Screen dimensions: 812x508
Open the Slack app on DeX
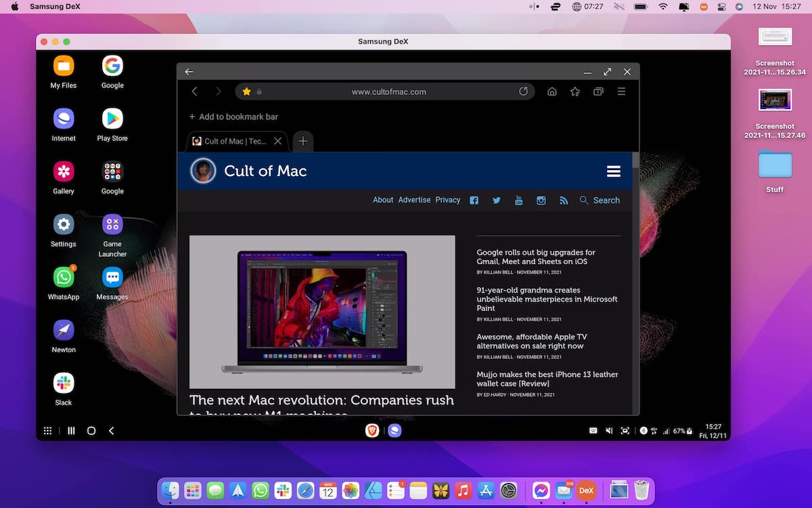coord(64,383)
